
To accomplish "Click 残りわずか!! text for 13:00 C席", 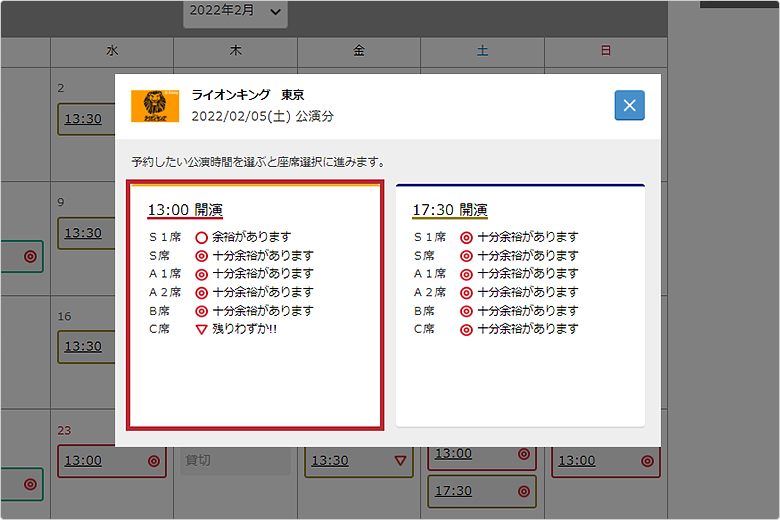I will click(244, 329).
